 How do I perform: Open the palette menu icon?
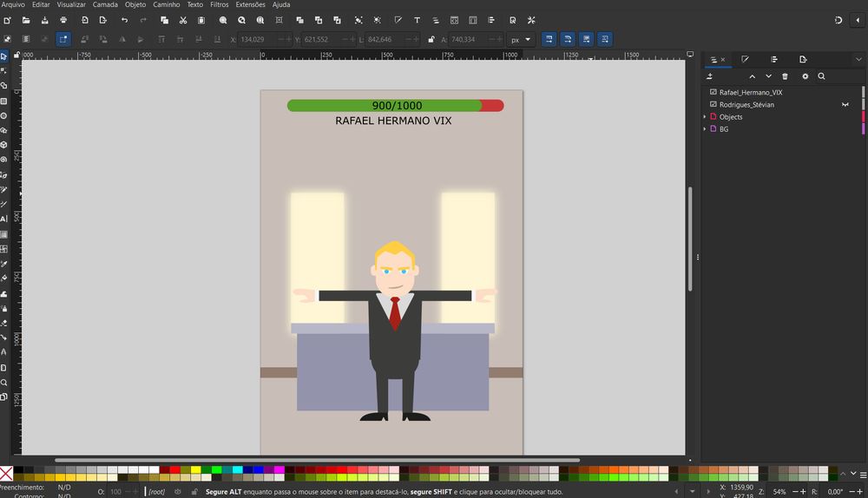click(x=863, y=475)
